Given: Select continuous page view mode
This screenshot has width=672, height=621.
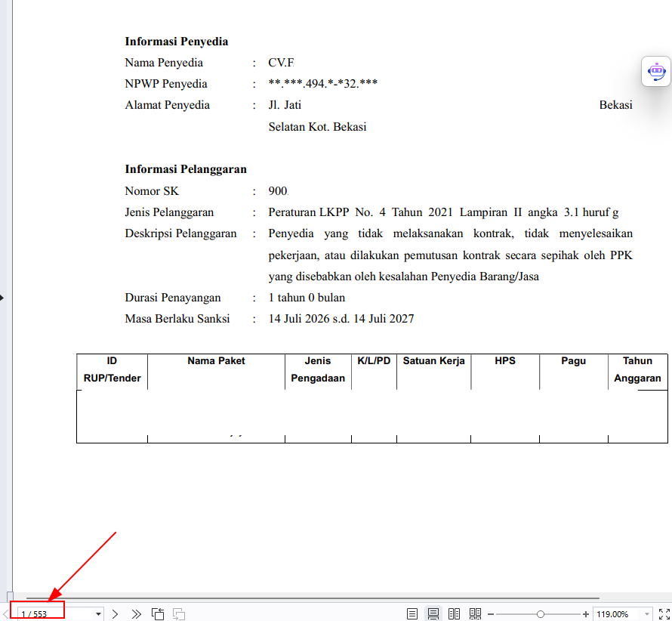Looking at the screenshot, I should (433, 614).
